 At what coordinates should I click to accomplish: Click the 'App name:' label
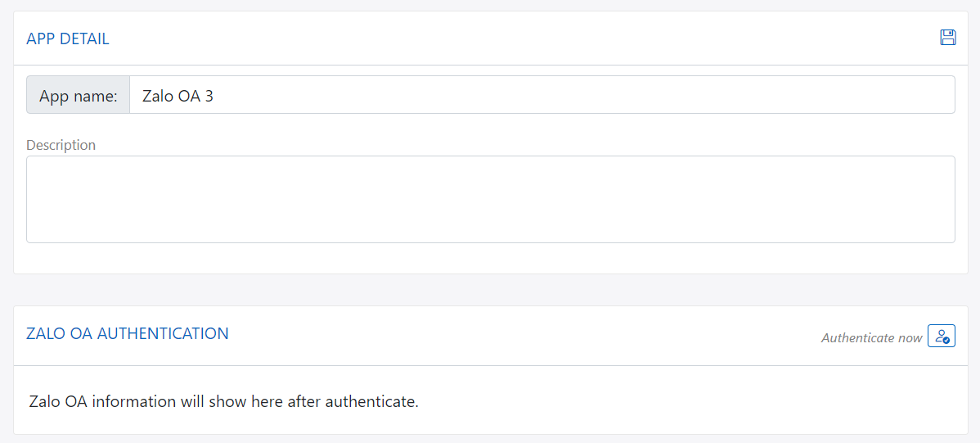(79, 96)
